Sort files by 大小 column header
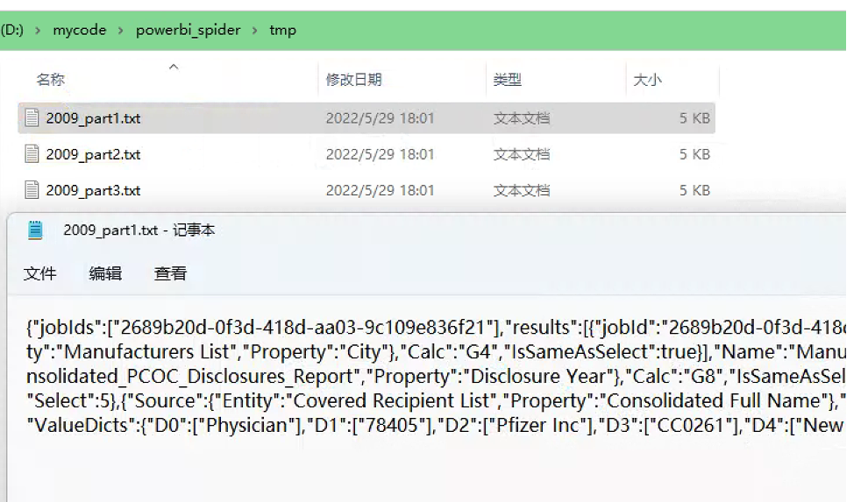The image size is (868, 502). pos(647,80)
